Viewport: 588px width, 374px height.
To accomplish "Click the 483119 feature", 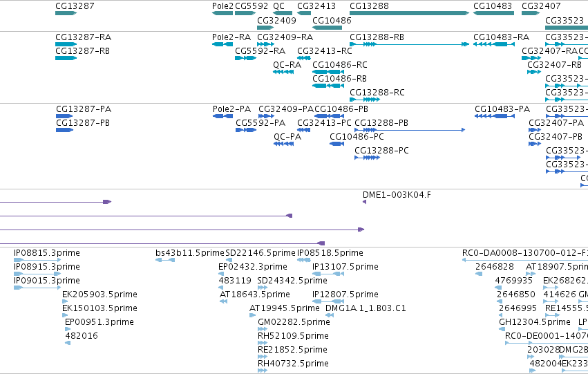I will coord(222,288).
